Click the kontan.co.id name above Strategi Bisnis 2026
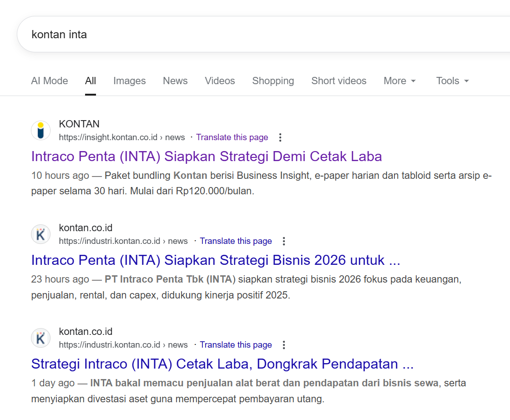This screenshot has width=510, height=420. click(x=86, y=228)
